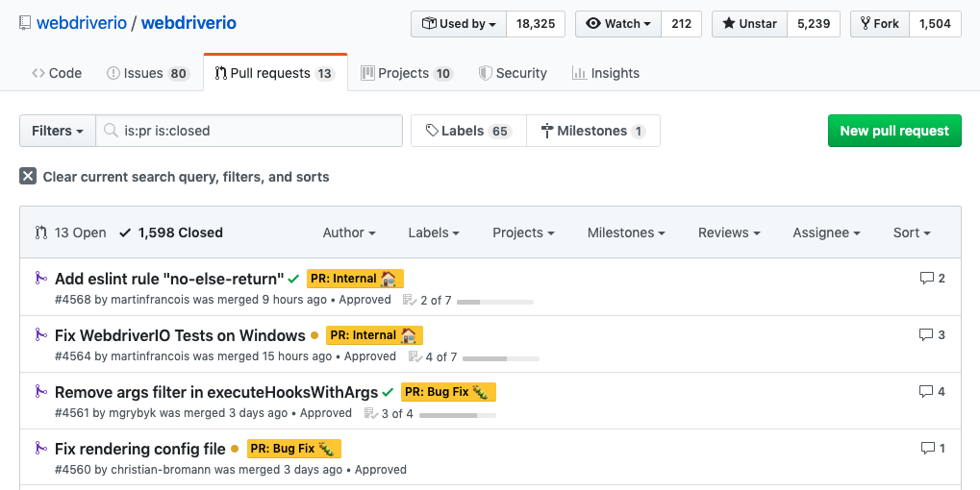Switch to the Code tab
The width and height of the screenshot is (980, 490).
point(57,73)
